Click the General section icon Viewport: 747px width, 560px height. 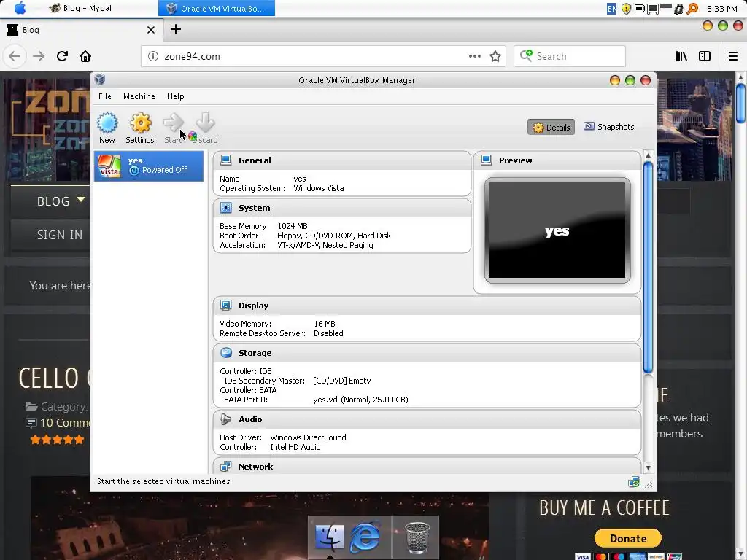click(x=226, y=160)
